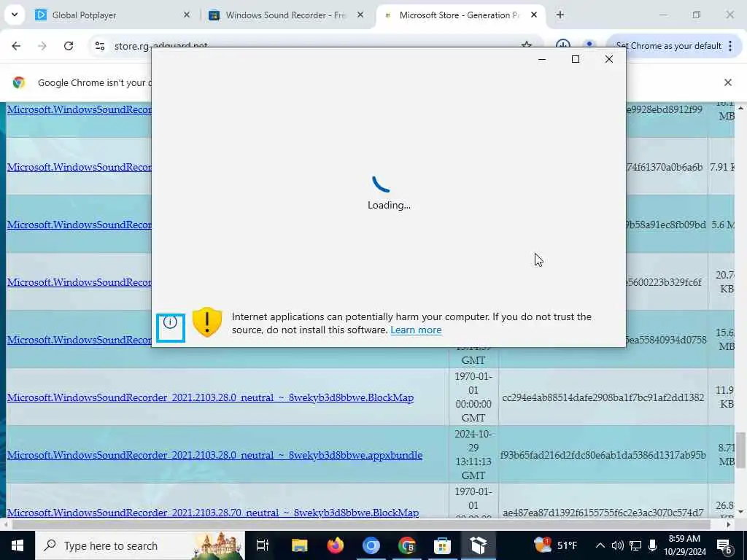Click the page horizontal scrollbar
Screen dimensions: 747x560
coord(361,524)
